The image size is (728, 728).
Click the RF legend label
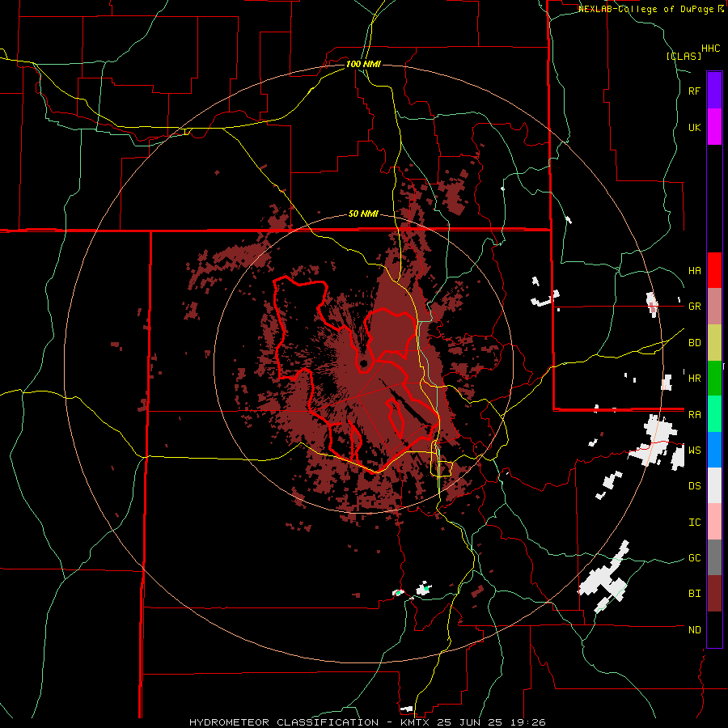click(x=694, y=91)
